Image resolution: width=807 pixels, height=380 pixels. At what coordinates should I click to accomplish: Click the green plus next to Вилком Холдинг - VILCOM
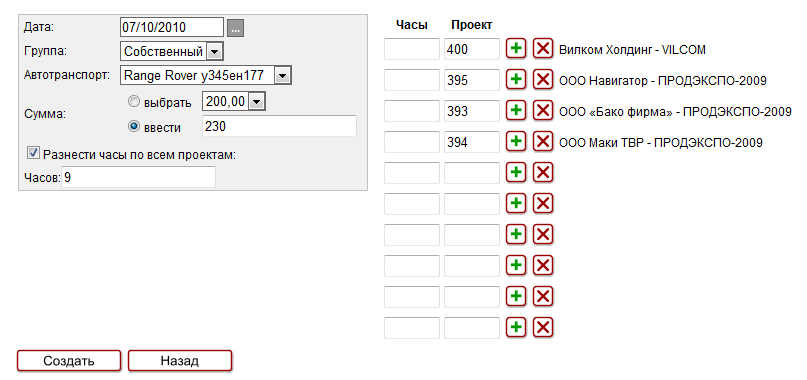pos(516,49)
